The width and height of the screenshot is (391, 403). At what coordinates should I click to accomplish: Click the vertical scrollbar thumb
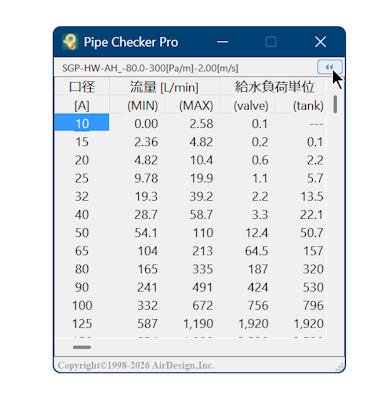(335, 104)
